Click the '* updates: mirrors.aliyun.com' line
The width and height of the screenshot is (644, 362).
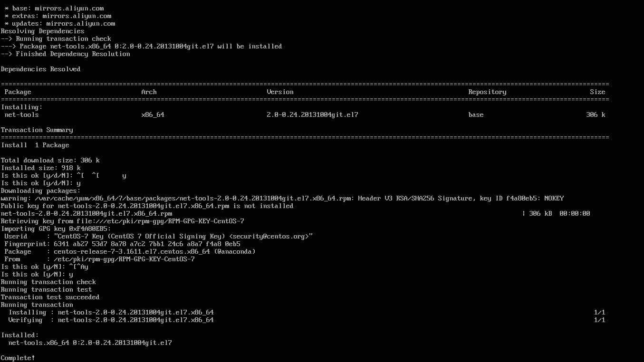[x=60, y=23]
